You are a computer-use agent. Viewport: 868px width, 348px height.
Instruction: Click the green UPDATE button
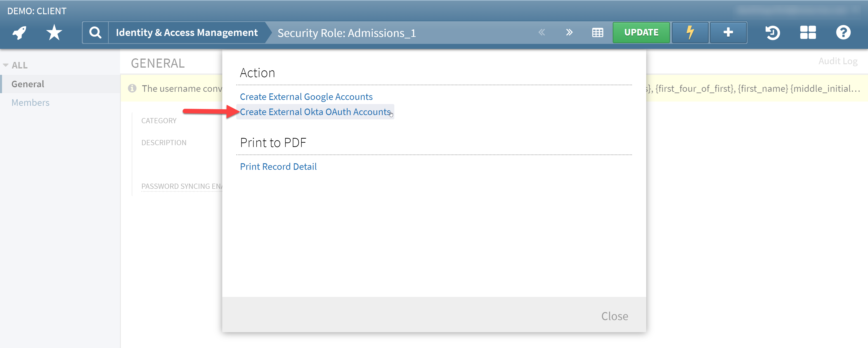pyautogui.click(x=641, y=32)
